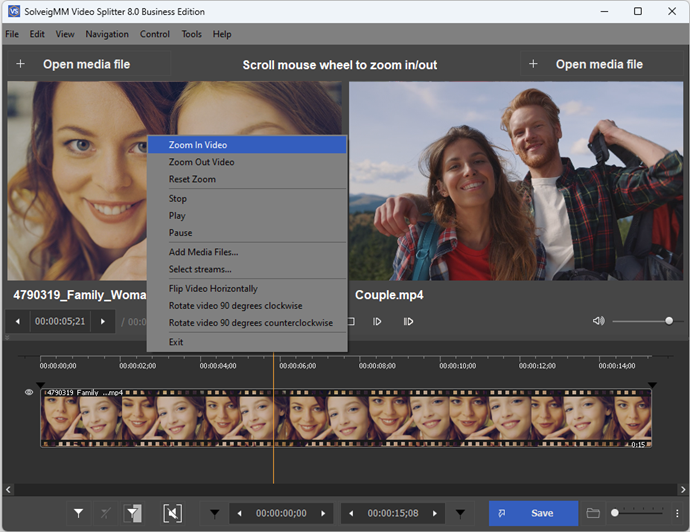Open the Tools menu

click(x=191, y=34)
